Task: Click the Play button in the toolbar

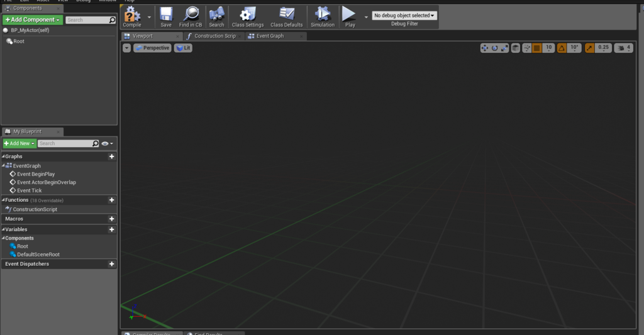Action: pyautogui.click(x=350, y=17)
